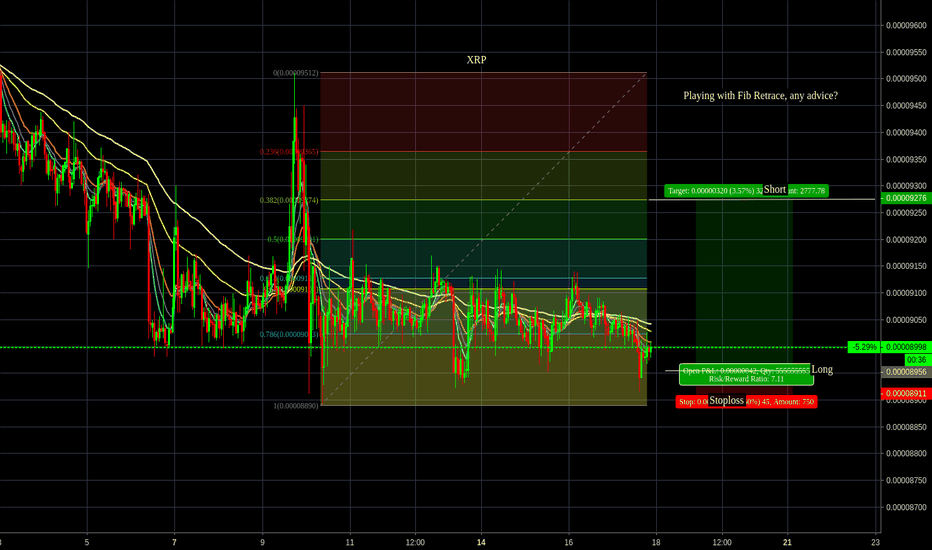Click the red Stop label of the long position

(746, 401)
